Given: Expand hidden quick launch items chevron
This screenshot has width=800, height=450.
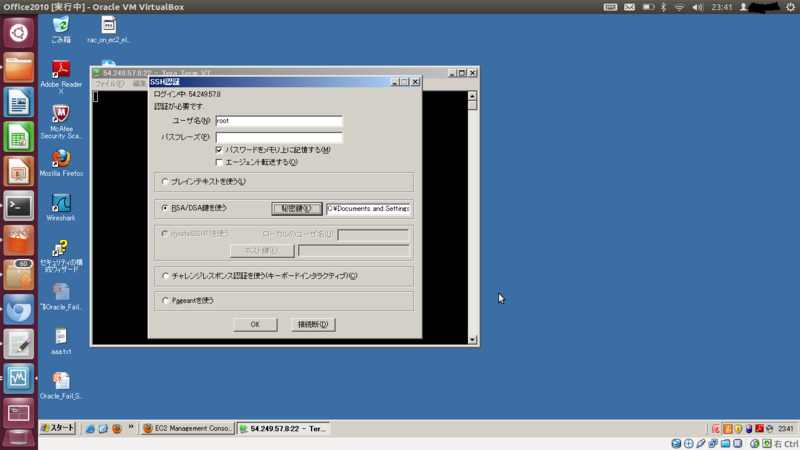Looking at the screenshot, I should point(131,427).
